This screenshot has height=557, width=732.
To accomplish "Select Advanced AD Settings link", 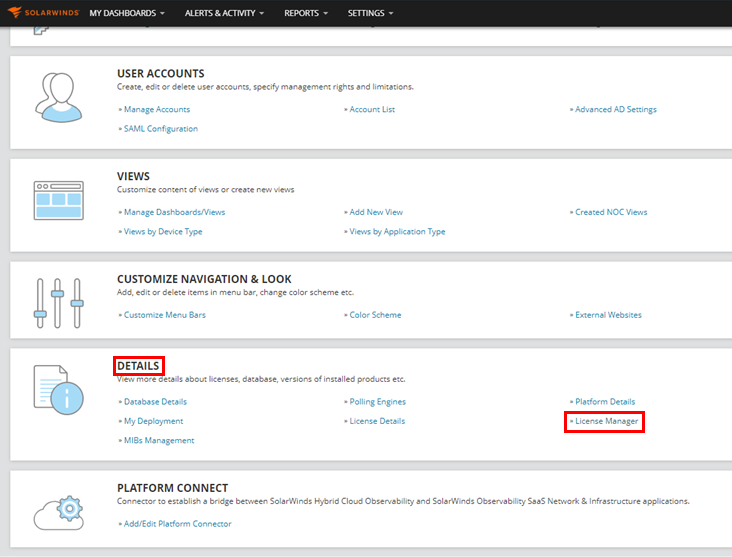I will [x=615, y=110].
